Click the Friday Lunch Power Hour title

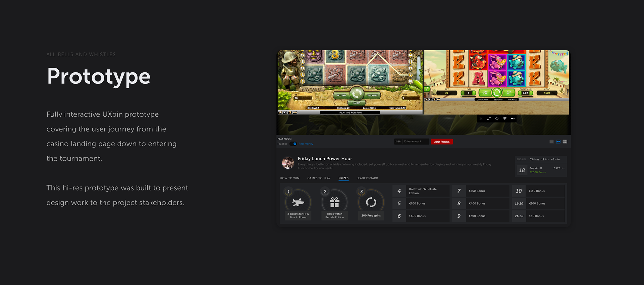pos(325,159)
